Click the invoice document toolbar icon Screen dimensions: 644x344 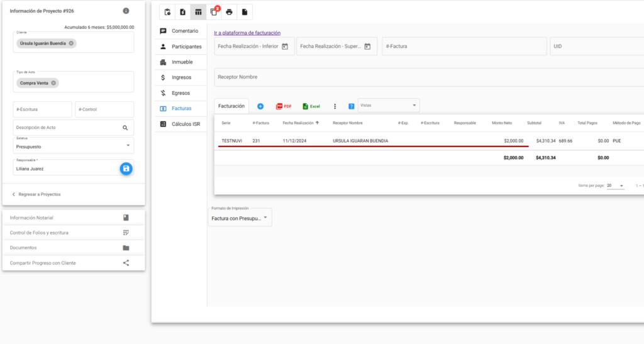coord(183,13)
